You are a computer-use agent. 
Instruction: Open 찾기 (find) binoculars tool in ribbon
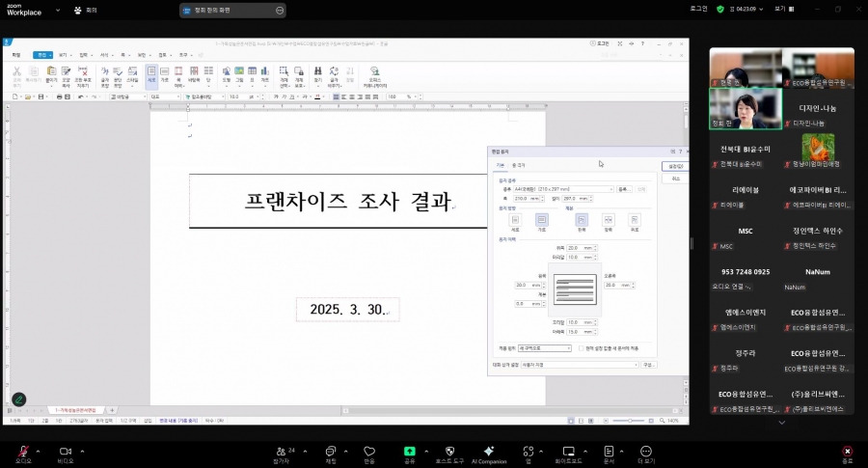pos(317,75)
